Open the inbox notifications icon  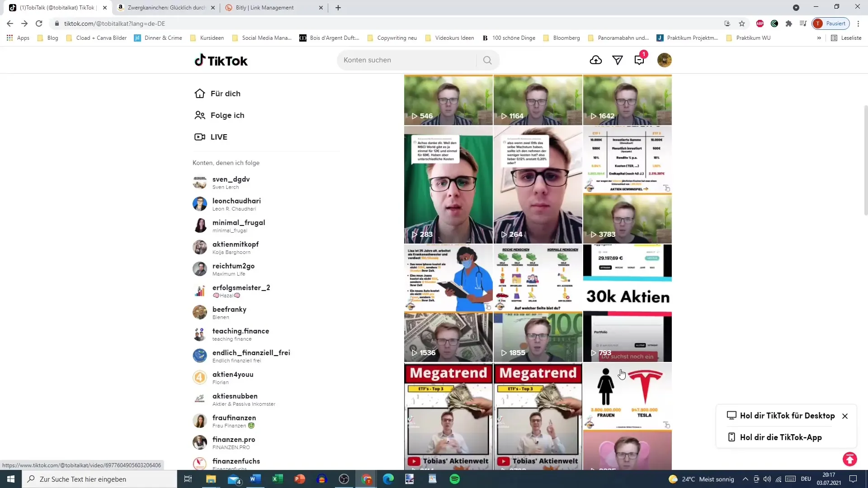(x=639, y=60)
